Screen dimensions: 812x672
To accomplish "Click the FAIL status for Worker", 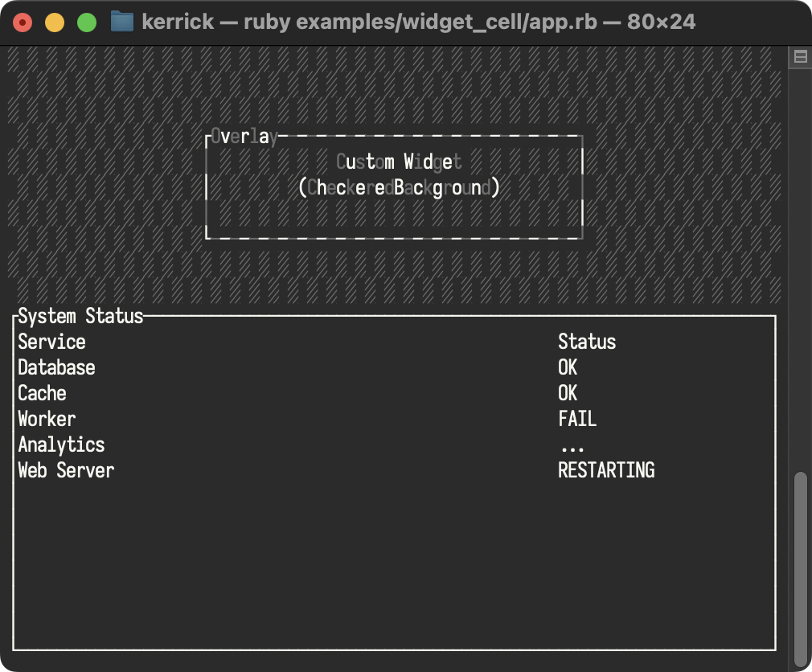I will (577, 419).
